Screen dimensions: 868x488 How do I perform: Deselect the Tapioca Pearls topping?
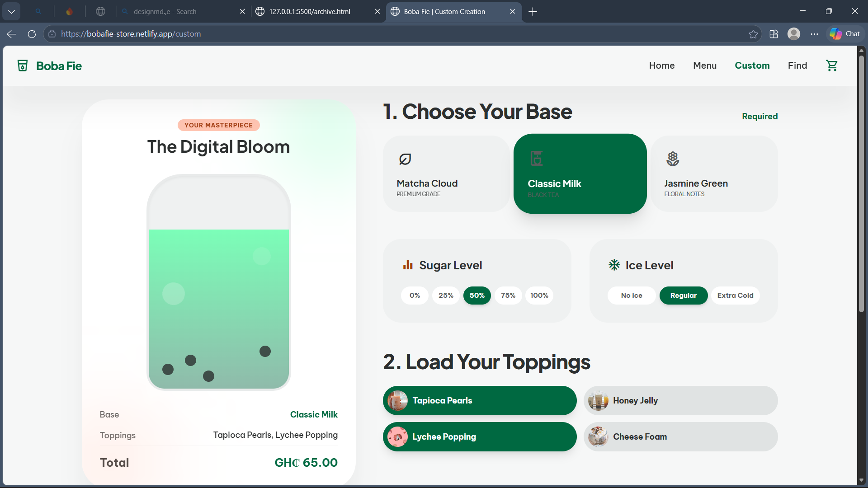[x=480, y=401]
